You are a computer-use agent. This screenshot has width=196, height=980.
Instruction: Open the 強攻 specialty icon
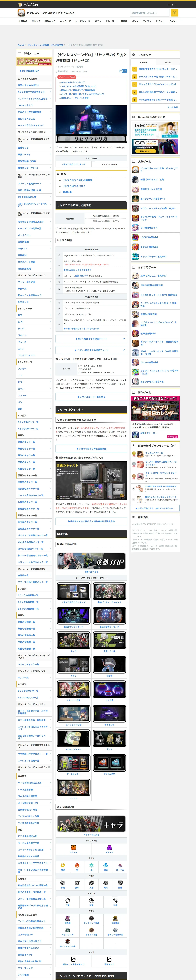pos(77,883)
